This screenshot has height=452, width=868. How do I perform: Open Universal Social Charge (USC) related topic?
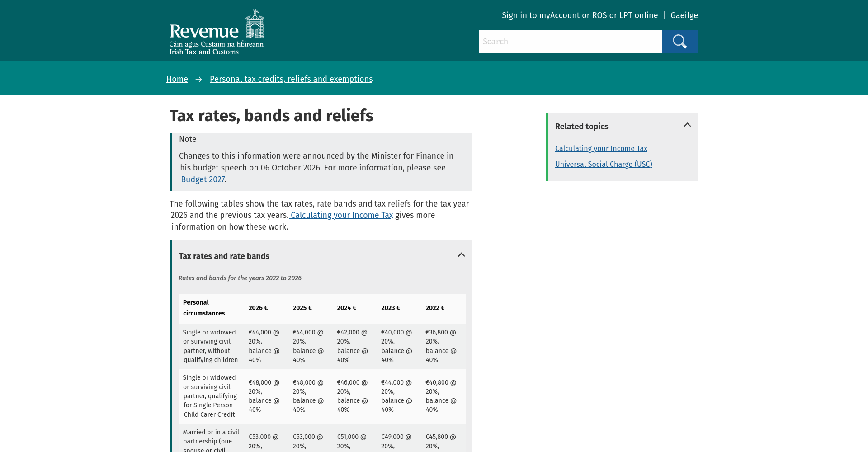[604, 164]
